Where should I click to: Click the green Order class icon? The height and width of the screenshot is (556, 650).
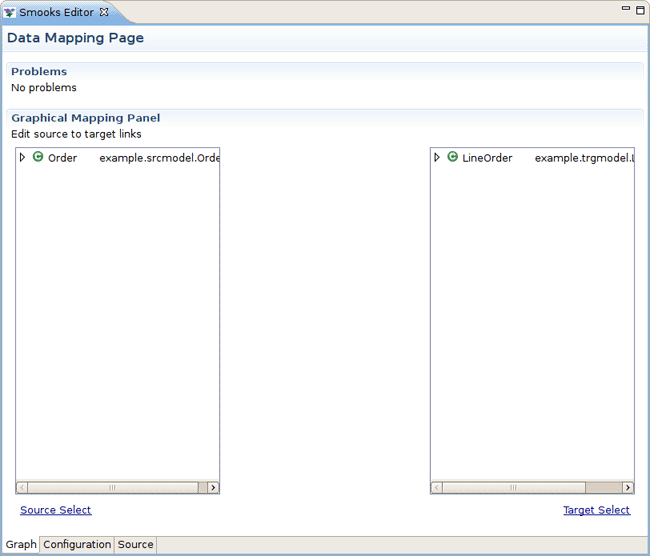(x=38, y=157)
